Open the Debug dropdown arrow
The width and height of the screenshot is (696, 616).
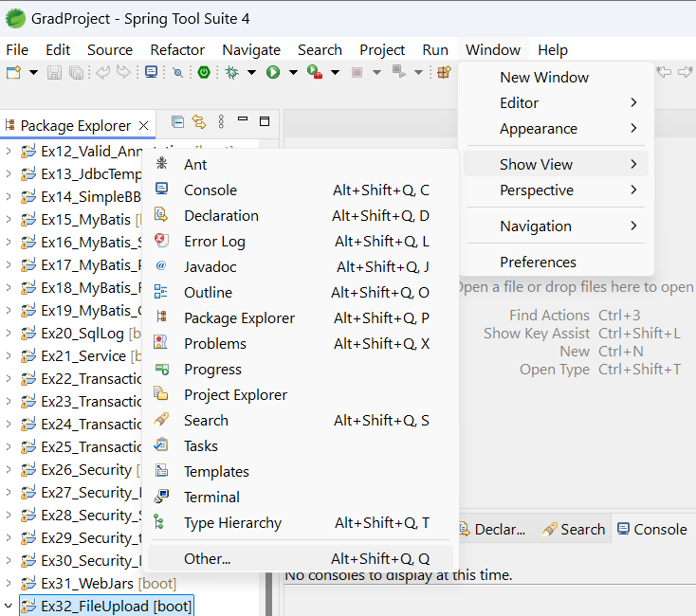coord(251,72)
